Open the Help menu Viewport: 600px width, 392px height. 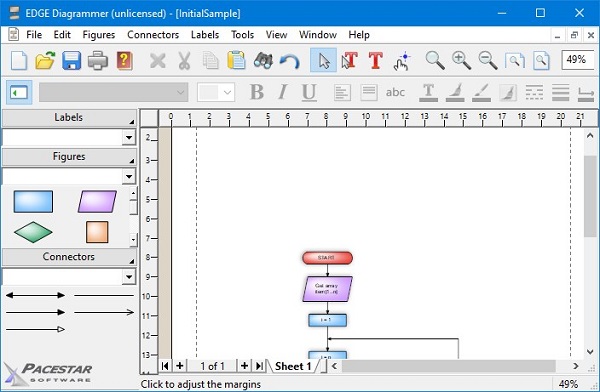tap(359, 35)
